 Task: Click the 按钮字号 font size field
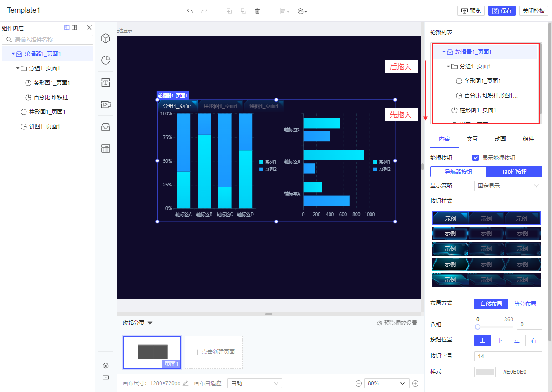[x=508, y=356]
